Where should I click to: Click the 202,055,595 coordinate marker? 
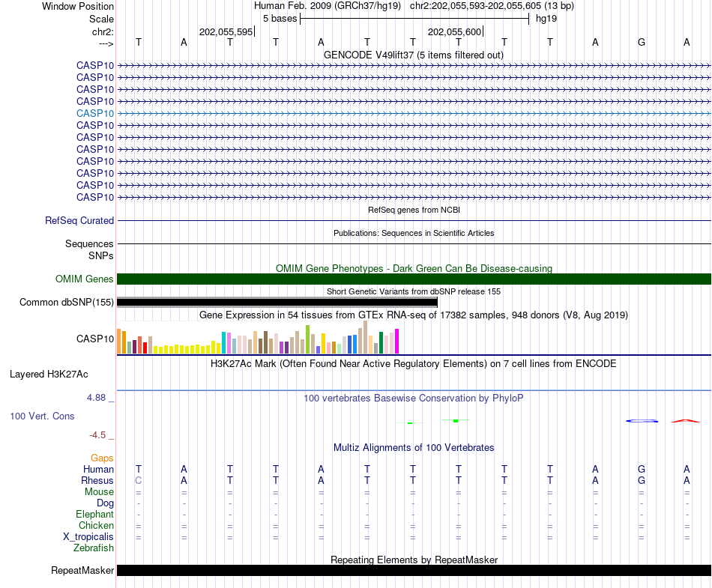coord(226,31)
